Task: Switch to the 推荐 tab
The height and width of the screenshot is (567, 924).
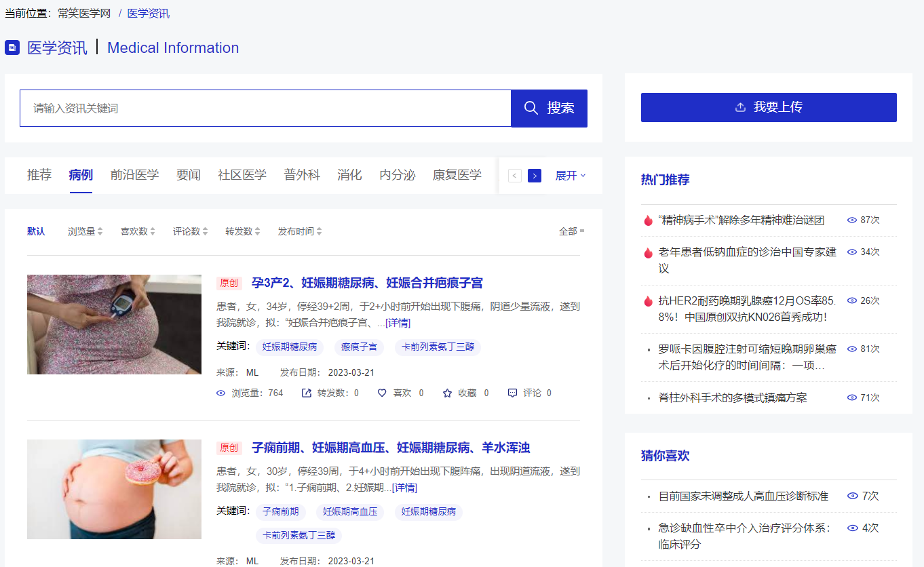Action: click(39, 175)
